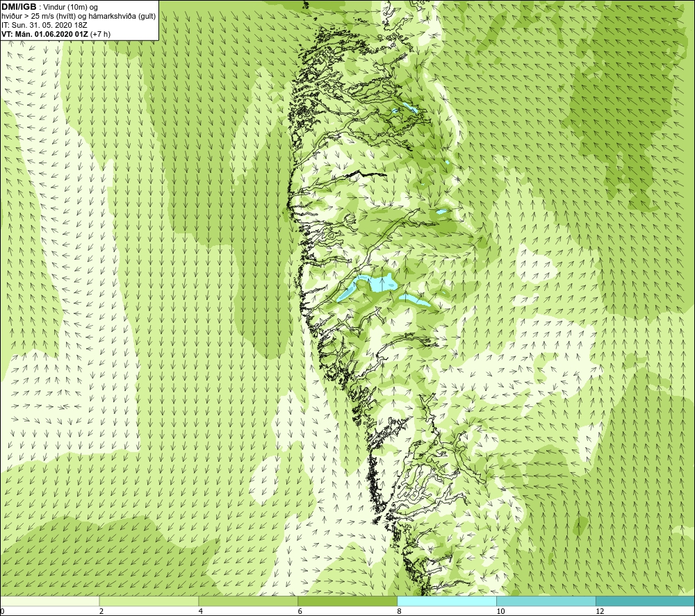Click the 'hviður > 25 m/s (hvítt)' legend line
The image size is (695, 616).
point(79,17)
